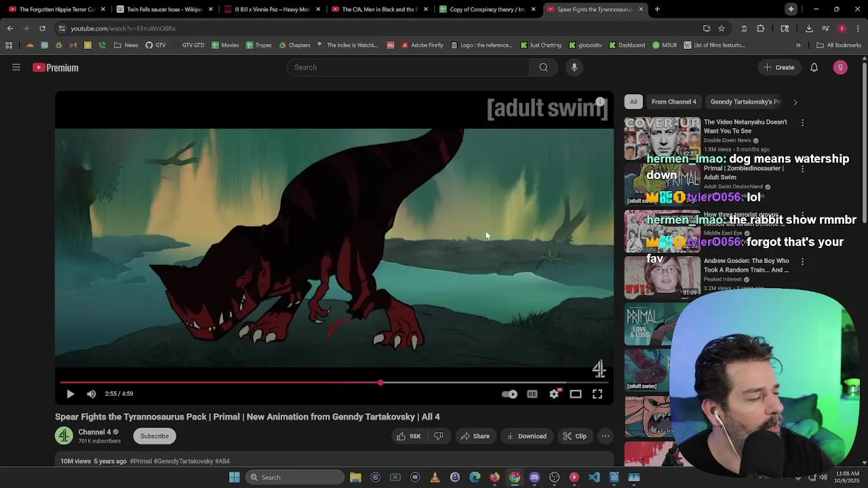Open video info card icon
The width and height of the screenshot is (868, 488).
click(x=600, y=102)
